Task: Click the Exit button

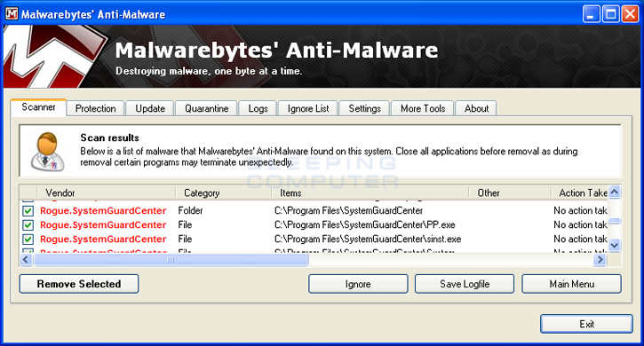Action: [586, 324]
